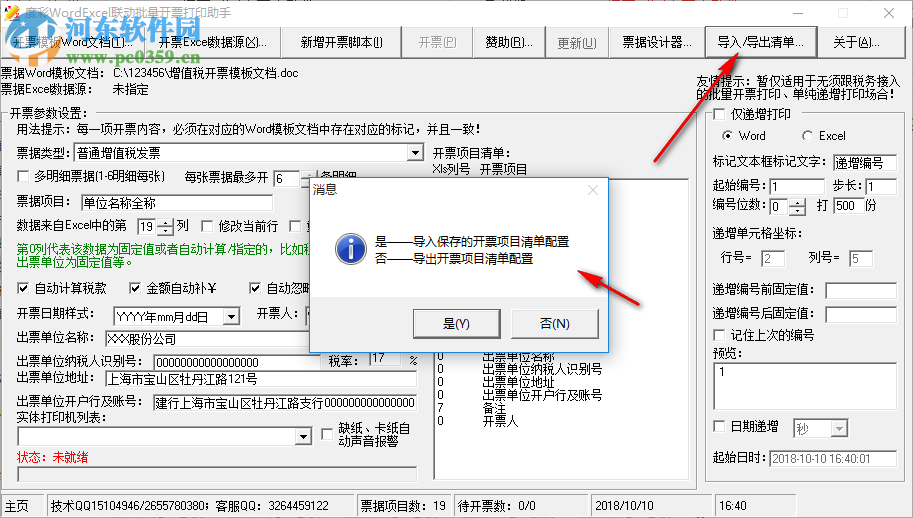
Task: Click the 列号 coordinate field
Action: click(x=861, y=258)
